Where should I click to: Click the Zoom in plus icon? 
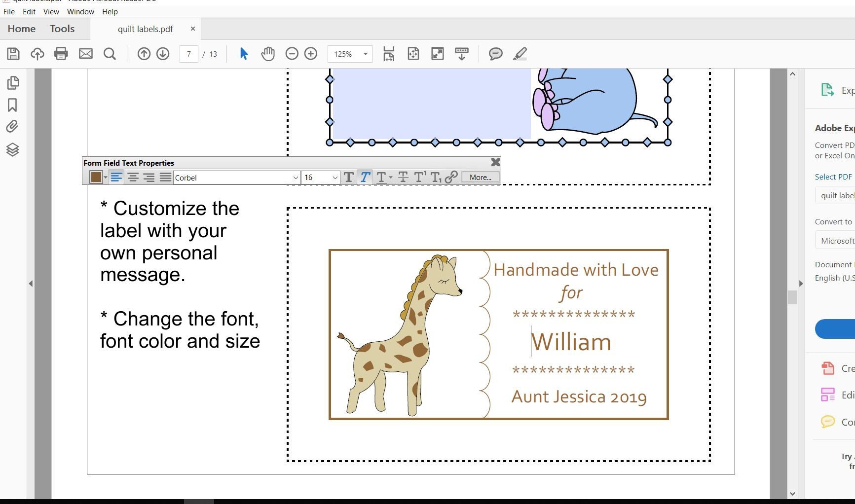tap(311, 54)
